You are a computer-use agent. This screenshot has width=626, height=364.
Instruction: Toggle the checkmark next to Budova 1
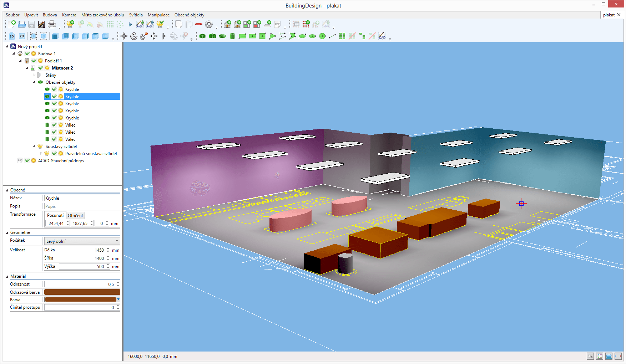27,54
